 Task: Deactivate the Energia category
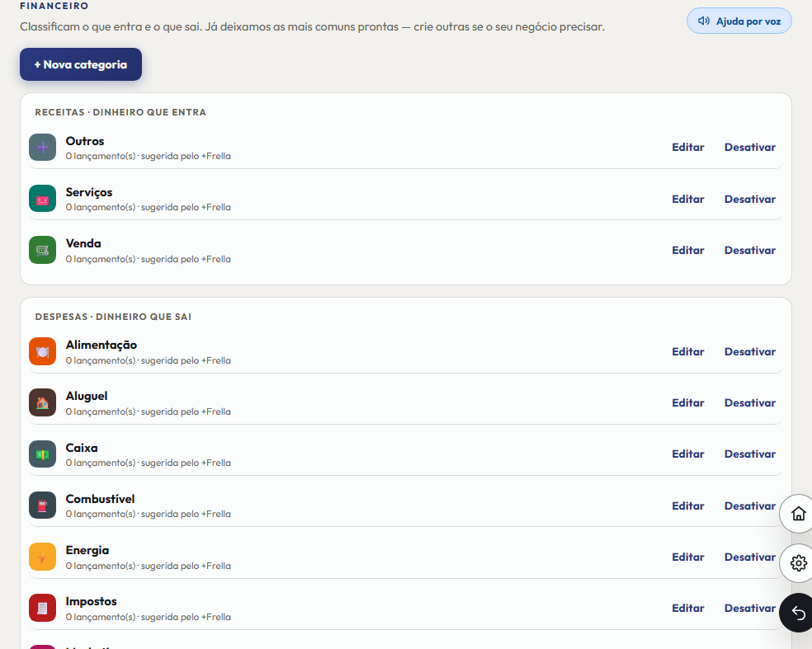pyautogui.click(x=750, y=557)
